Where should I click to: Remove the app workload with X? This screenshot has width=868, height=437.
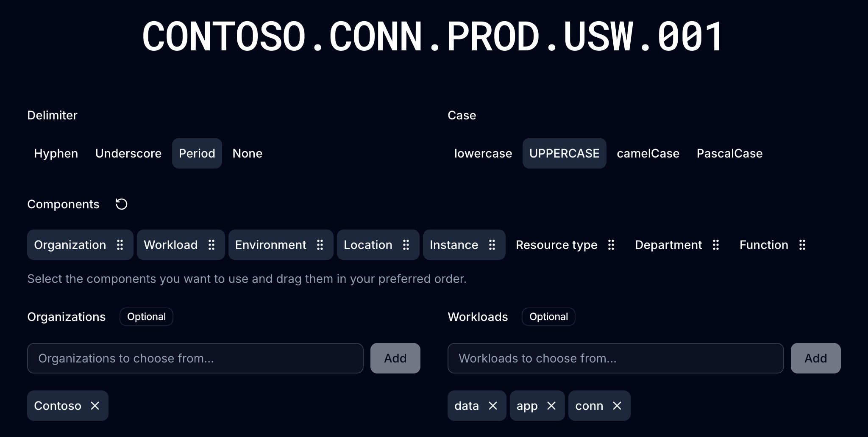pos(551,406)
